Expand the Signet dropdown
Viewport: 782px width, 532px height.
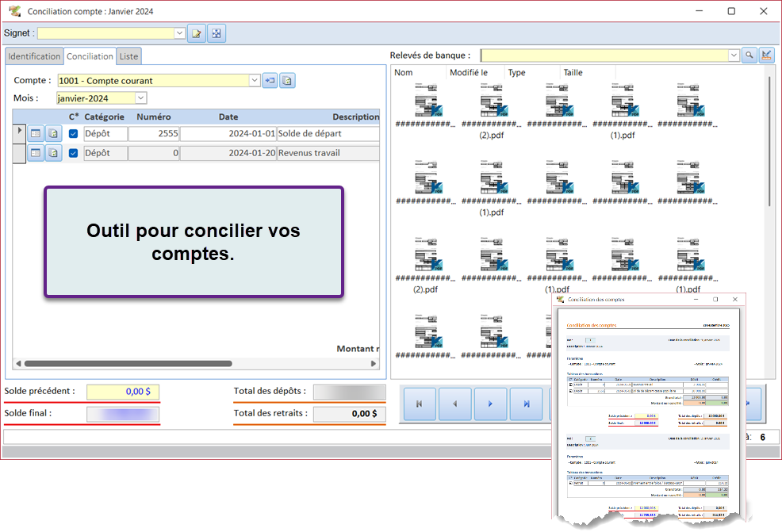click(x=180, y=33)
